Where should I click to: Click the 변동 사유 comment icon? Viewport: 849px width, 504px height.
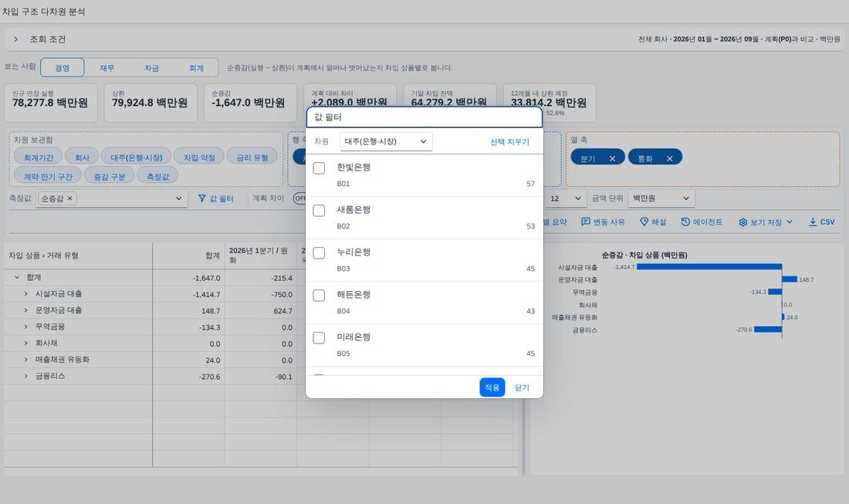(x=585, y=222)
